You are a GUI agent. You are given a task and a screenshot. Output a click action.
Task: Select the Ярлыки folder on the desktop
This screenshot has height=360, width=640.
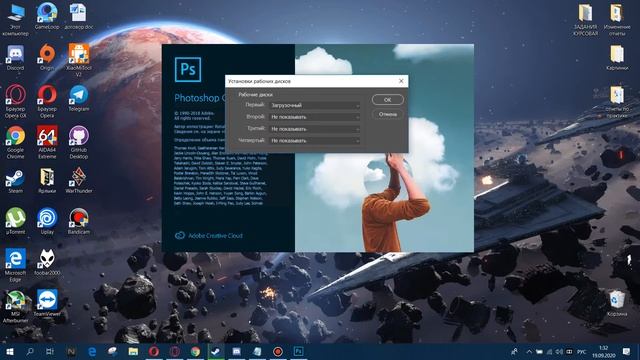pyautogui.click(x=47, y=180)
